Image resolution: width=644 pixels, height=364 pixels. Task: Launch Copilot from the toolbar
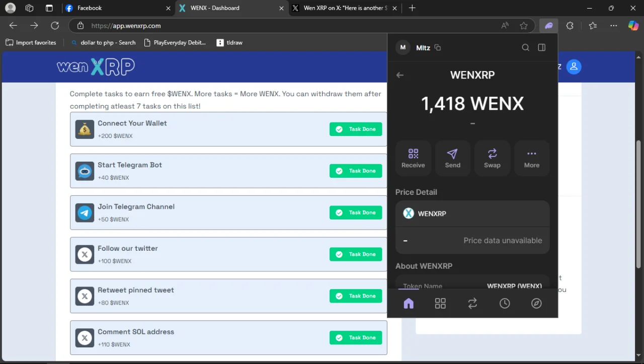point(633,26)
